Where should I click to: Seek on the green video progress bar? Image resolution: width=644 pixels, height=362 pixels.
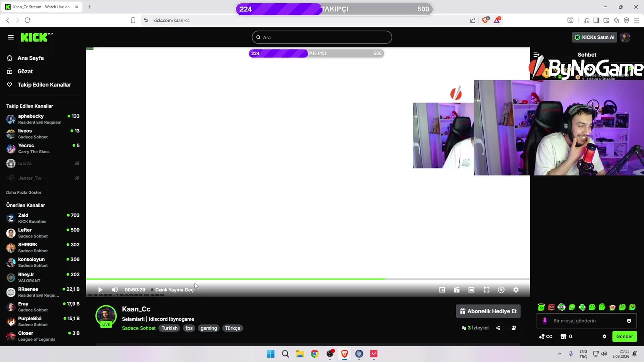[308, 279]
